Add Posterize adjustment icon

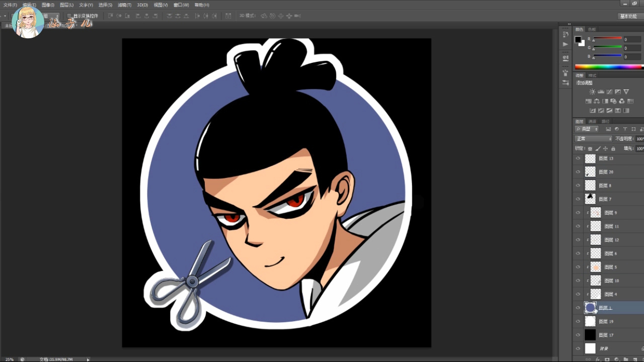(x=601, y=111)
